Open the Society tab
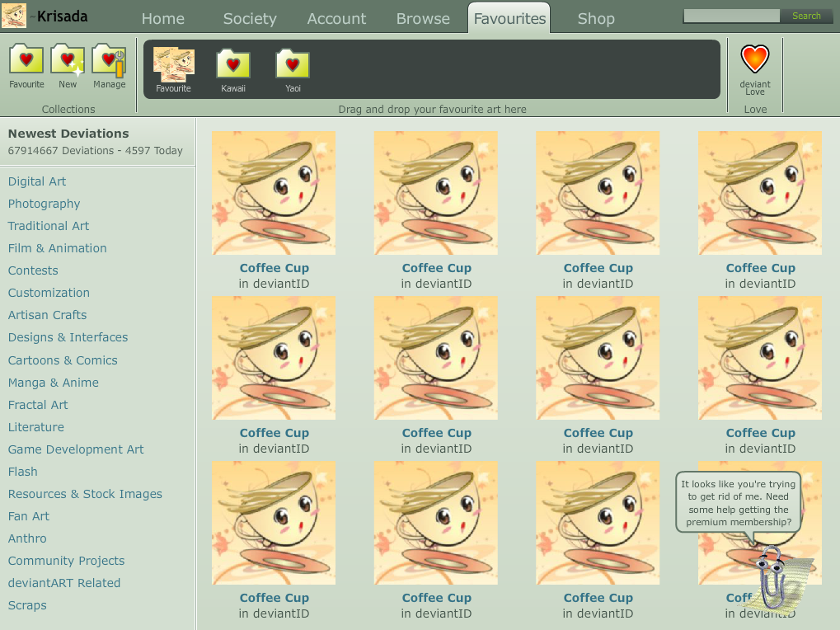The width and height of the screenshot is (840, 630). pyautogui.click(x=250, y=18)
